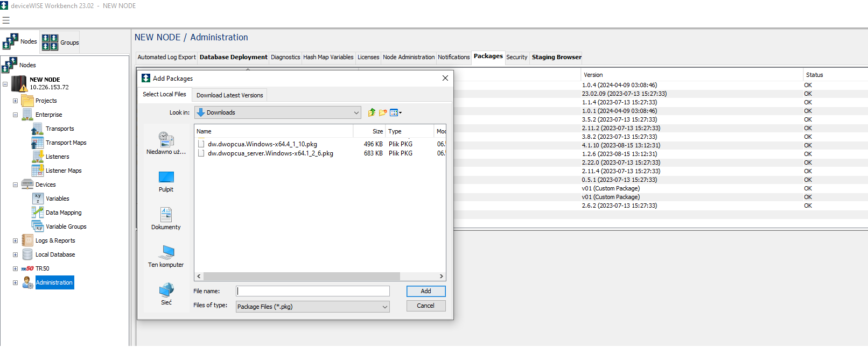868x347 pixels.
Task: Click the file list horizontal scrollbar
Action: [302, 277]
